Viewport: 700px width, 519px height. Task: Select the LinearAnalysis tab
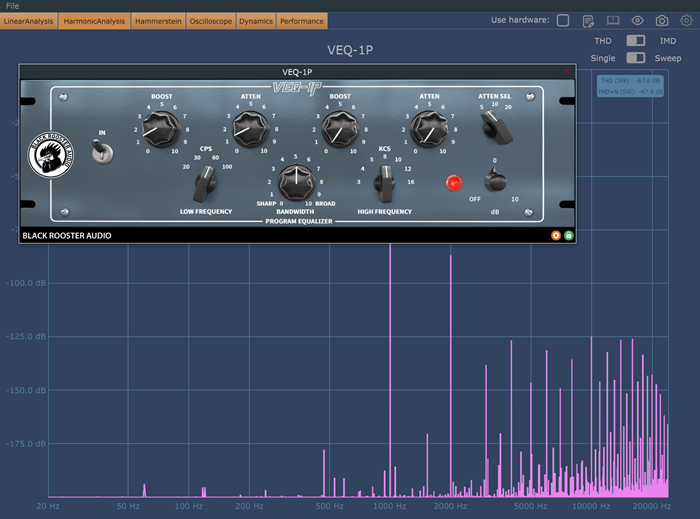point(29,21)
